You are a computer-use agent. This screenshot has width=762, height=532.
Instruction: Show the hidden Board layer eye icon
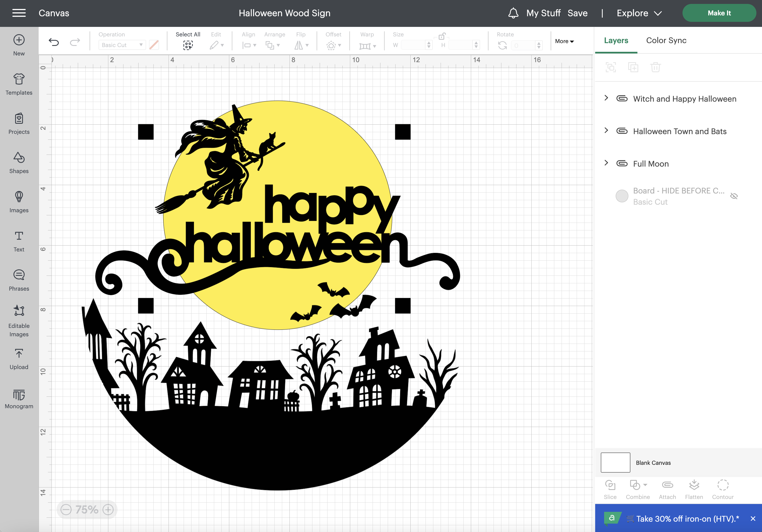[734, 196]
